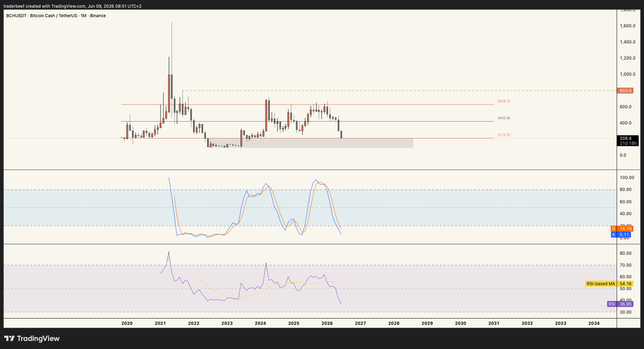This screenshot has width=644, height=349.
Task: Click the 70.00 RSI axis value
Action: click(x=626, y=265)
